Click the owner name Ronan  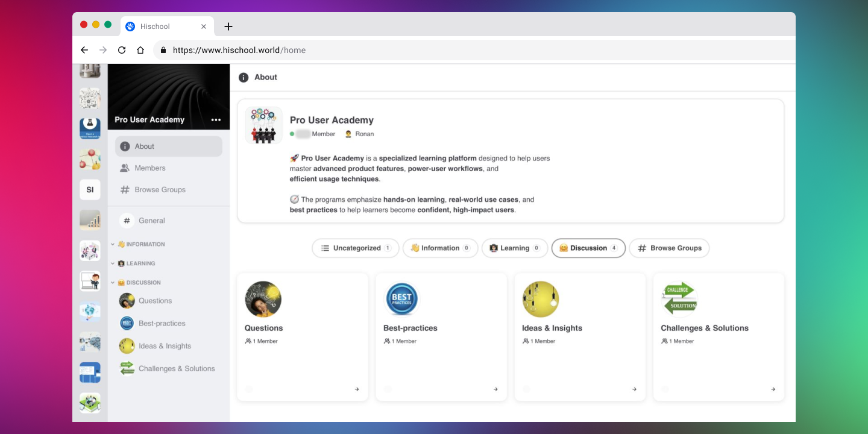pyautogui.click(x=364, y=134)
